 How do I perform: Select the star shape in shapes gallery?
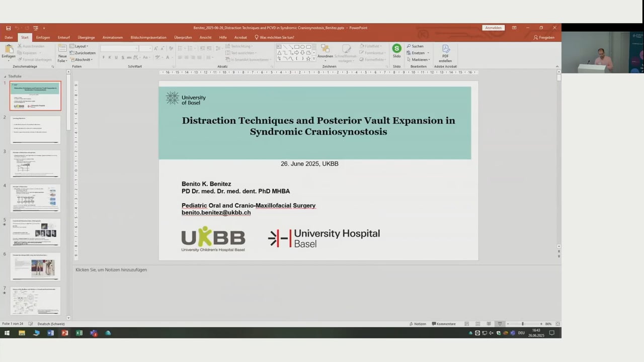[x=308, y=58]
